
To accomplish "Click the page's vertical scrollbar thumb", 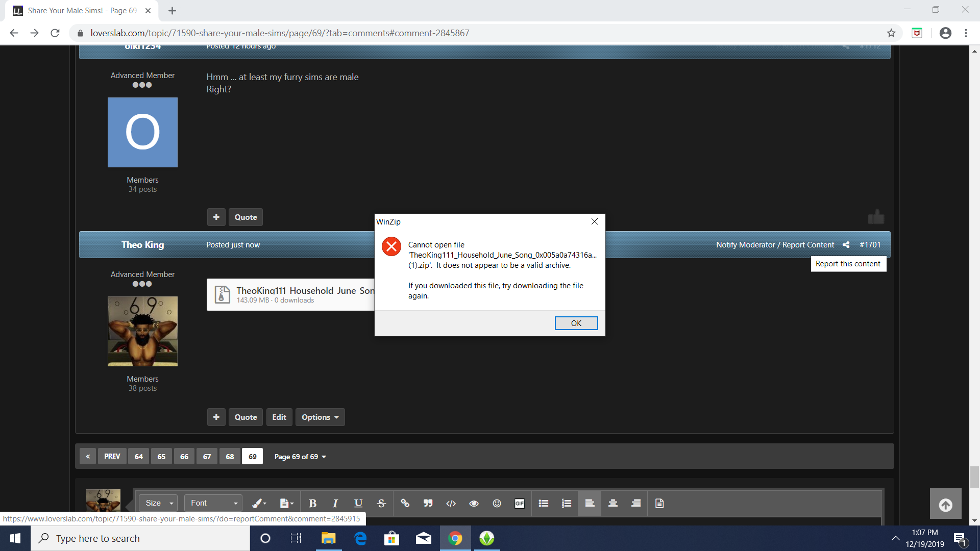I will click(x=974, y=477).
